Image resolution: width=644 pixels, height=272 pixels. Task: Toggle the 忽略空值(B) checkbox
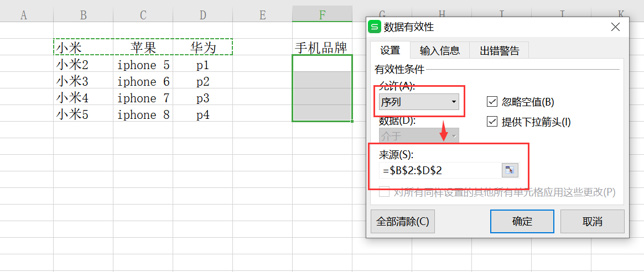pos(492,102)
